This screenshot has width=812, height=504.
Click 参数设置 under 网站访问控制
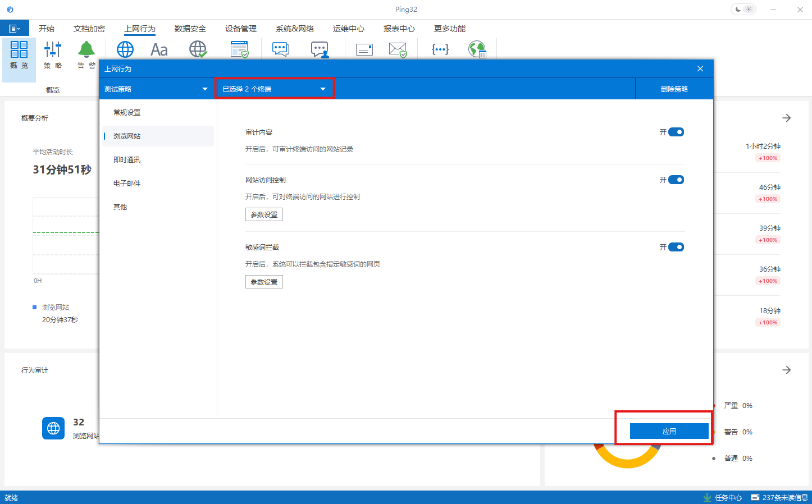(264, 215)
